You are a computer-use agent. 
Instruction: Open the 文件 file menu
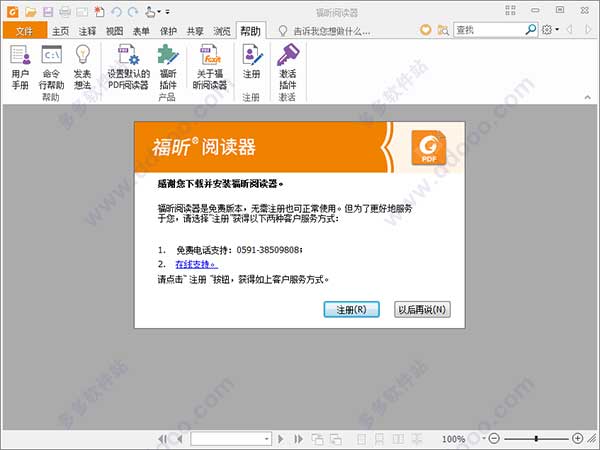(25, 31)
